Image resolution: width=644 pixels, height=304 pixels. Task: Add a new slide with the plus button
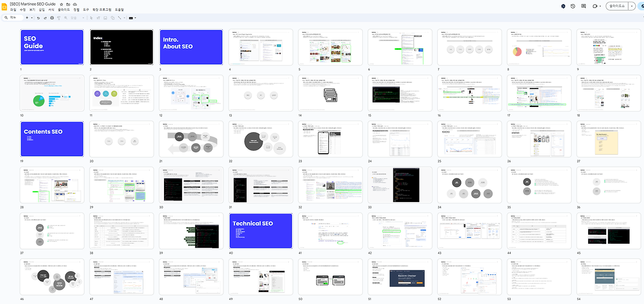(27, 18)
